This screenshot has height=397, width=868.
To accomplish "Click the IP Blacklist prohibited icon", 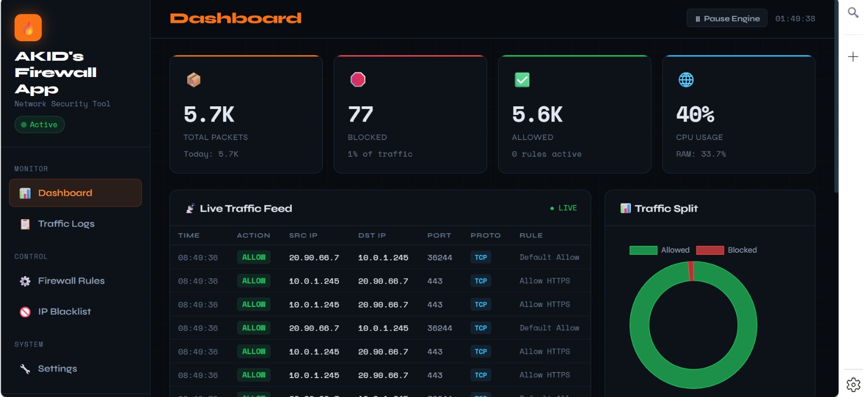I will pyautogui.click(x=25, y=312).
